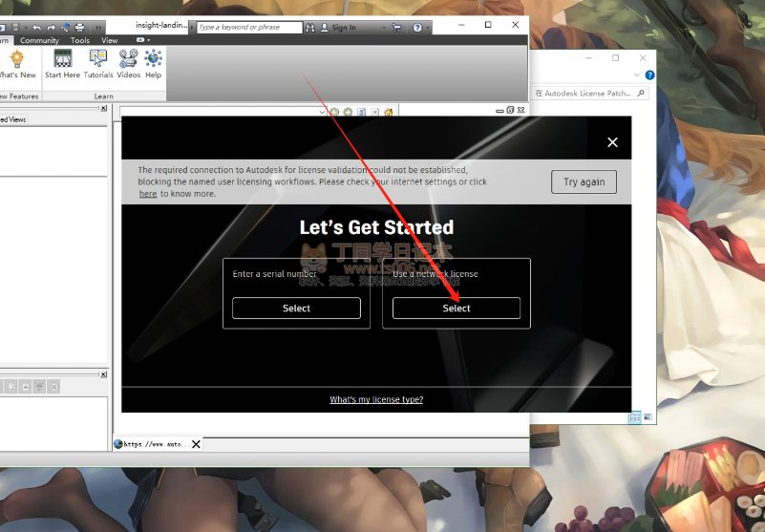
Task: Click the binoculars search icon
Action: point(309,28)
